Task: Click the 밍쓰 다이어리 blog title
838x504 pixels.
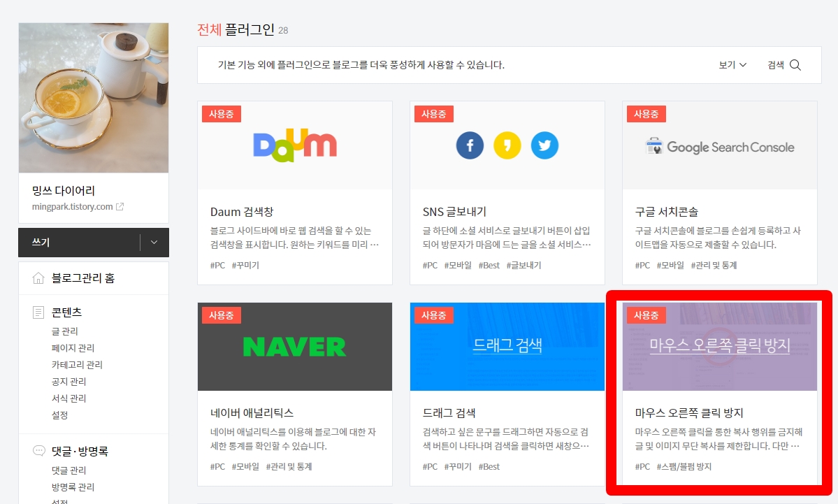Action: [64, 190]
